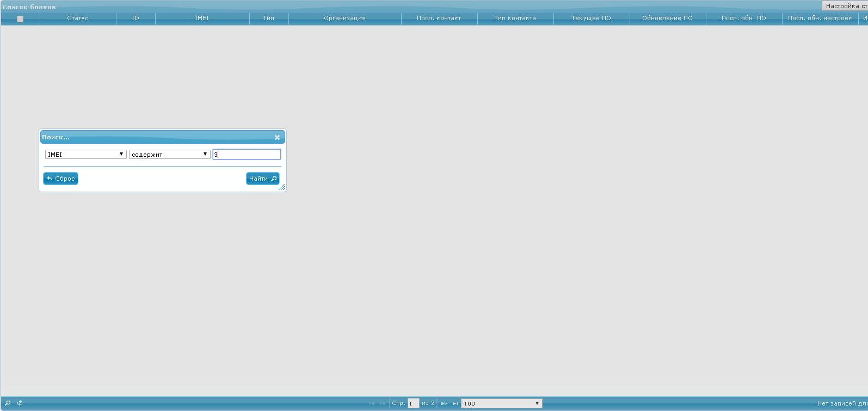Image resolution: width=868 pixels, height=411 pixels.
Task: Jump to the last page arrow
Action: point(455,403)
